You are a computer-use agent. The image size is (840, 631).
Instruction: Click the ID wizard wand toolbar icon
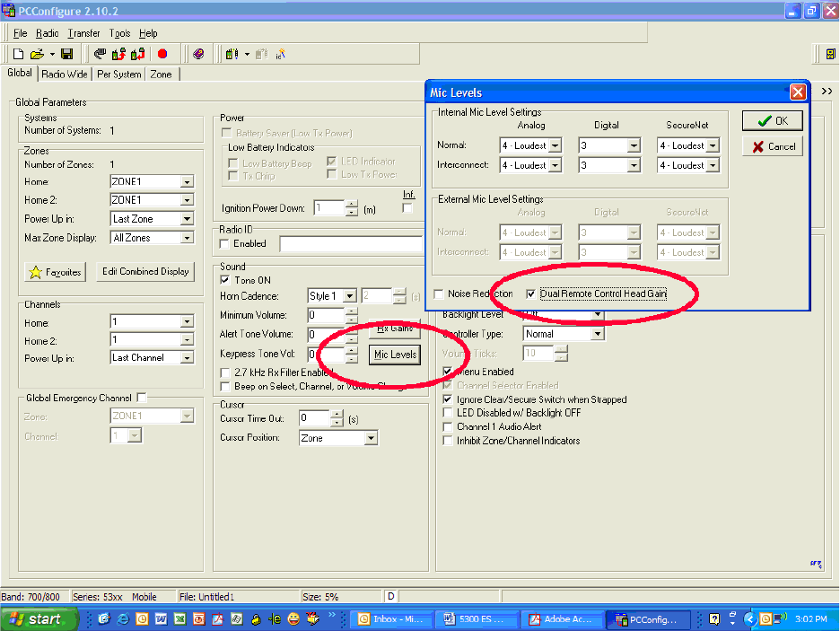point(281,54)
